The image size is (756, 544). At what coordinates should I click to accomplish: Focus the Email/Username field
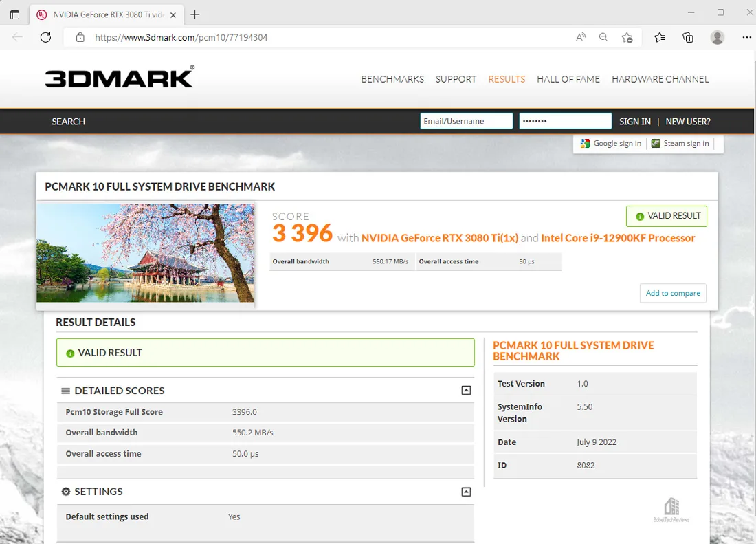[466, 121]
